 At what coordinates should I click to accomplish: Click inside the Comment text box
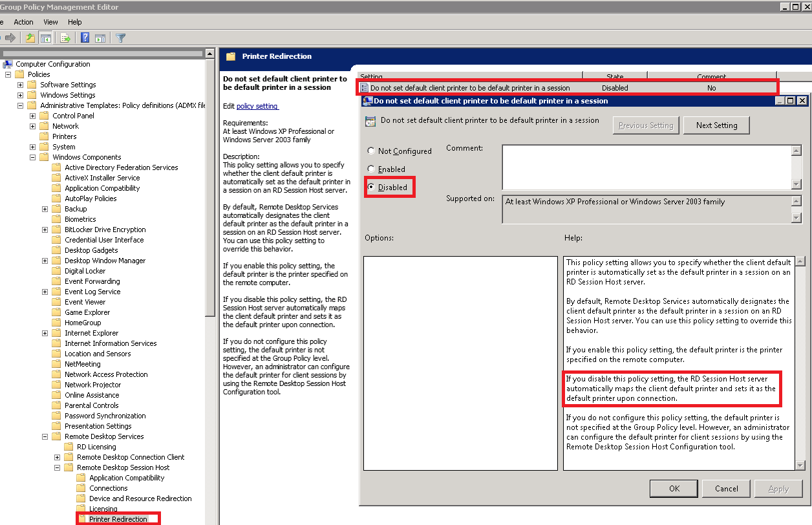(x=646, y=167)
